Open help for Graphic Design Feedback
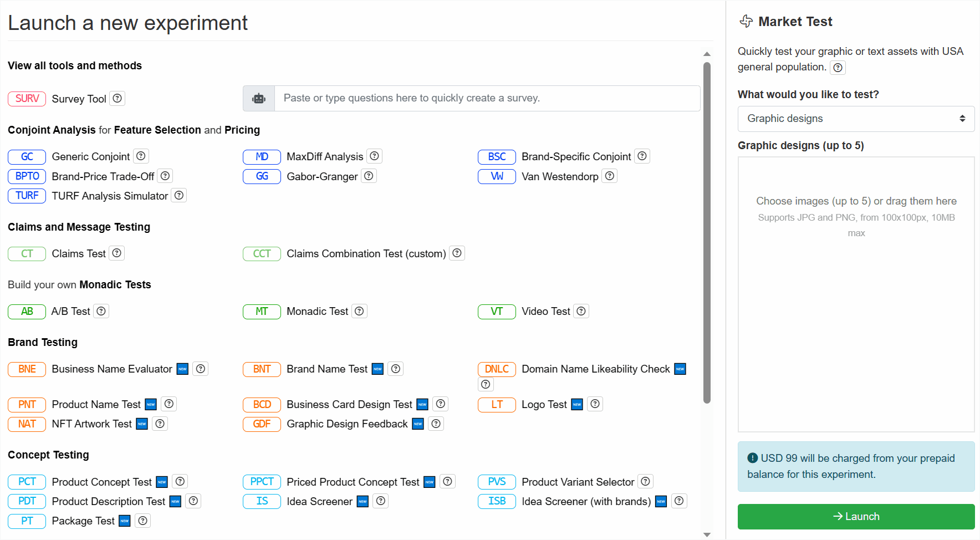 tap(436, 424)
